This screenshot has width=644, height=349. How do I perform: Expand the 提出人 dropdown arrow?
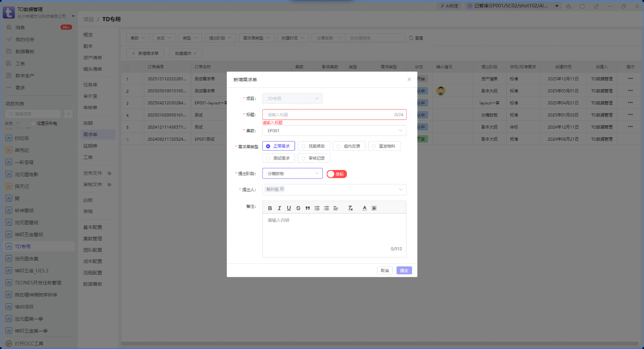400,189
